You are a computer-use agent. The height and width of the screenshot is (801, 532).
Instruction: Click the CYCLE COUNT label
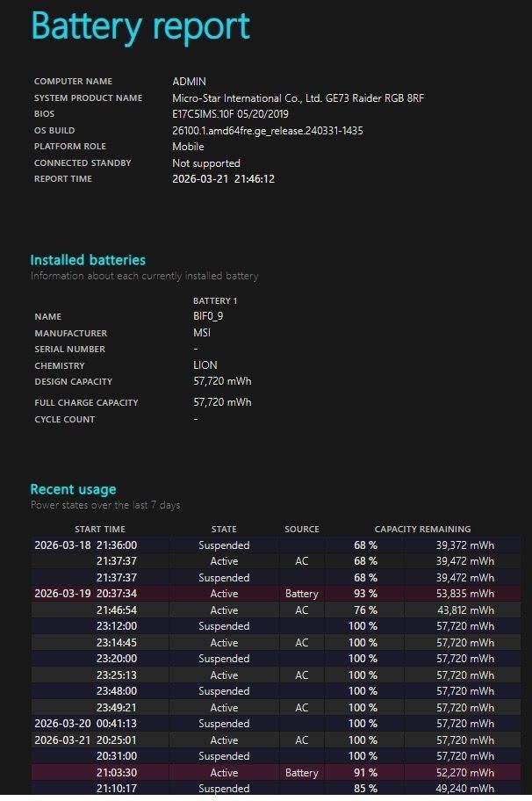click(64, 420)
